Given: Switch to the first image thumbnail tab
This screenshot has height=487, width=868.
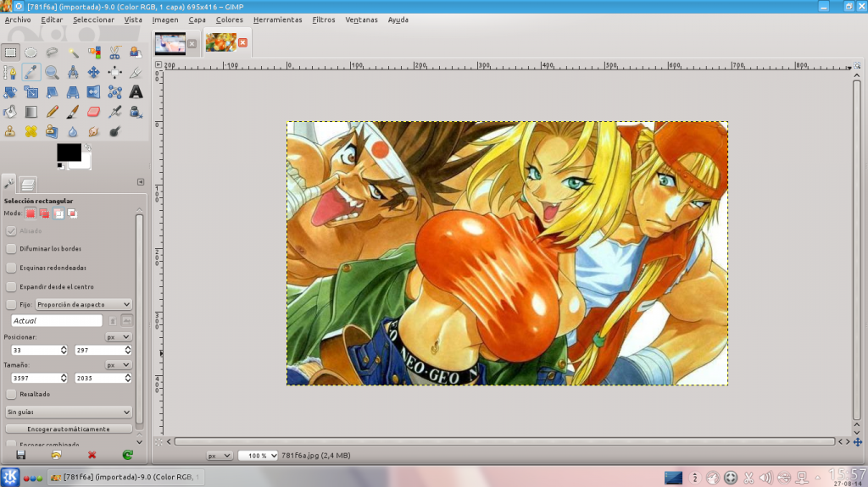Looking at the screenshot, I should click(x=170, y=43).
